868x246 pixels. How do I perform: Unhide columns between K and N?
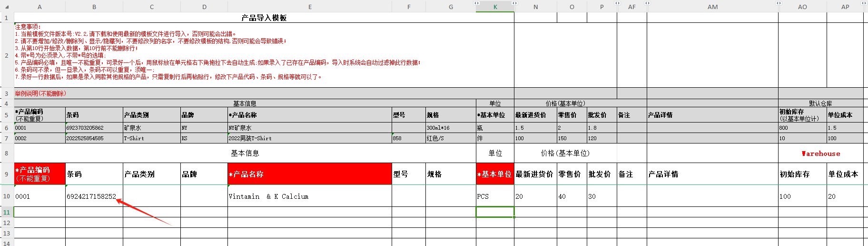pos(514,3)
